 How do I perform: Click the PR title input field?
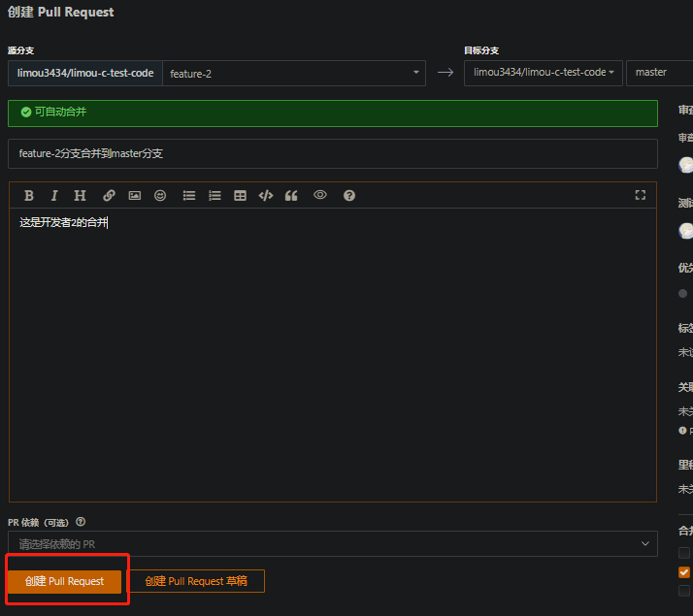pyautogui.click(x=332, y=153)
